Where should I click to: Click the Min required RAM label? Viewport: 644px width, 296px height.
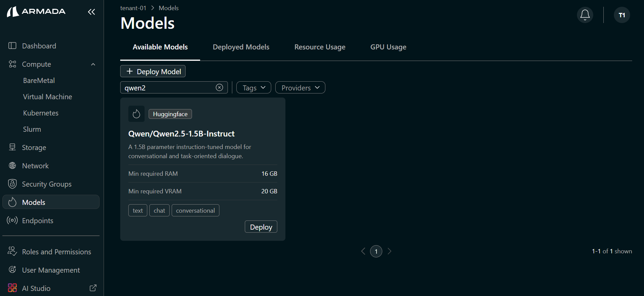pyautogui.click(x=153, y=174)
